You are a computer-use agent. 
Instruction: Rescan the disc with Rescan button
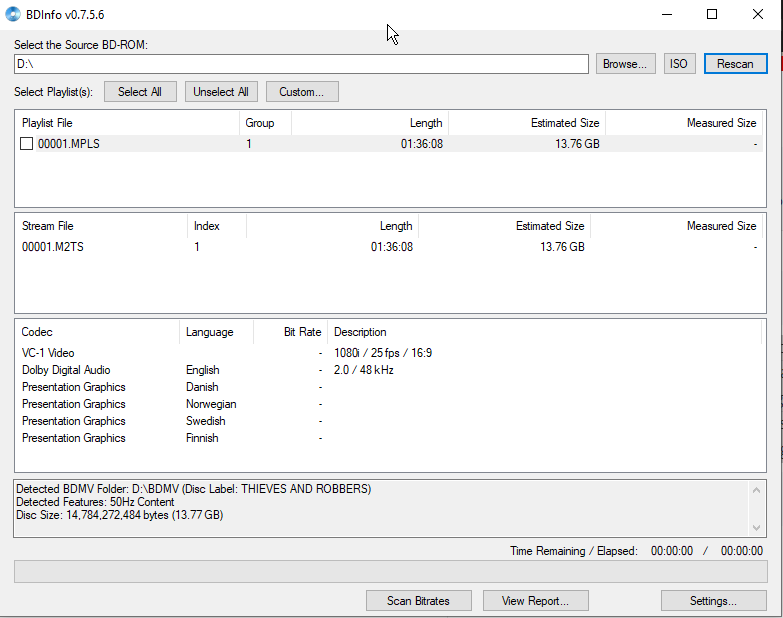736,64
